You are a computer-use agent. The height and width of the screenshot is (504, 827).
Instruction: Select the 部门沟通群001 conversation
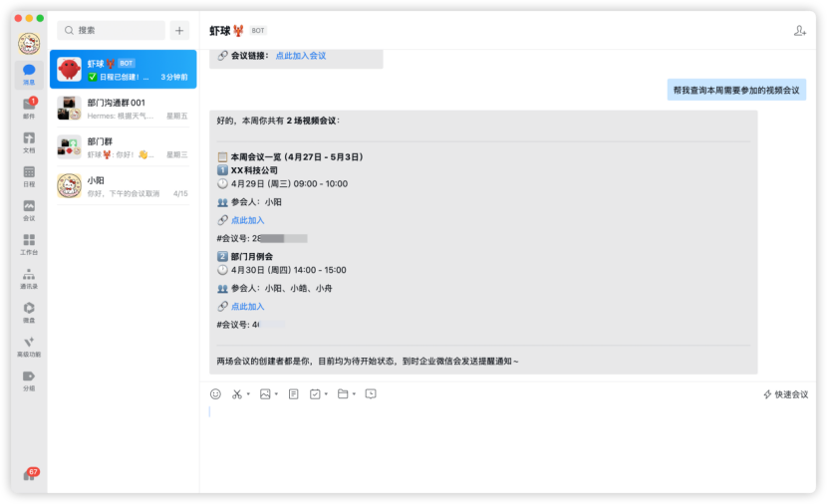123,109
